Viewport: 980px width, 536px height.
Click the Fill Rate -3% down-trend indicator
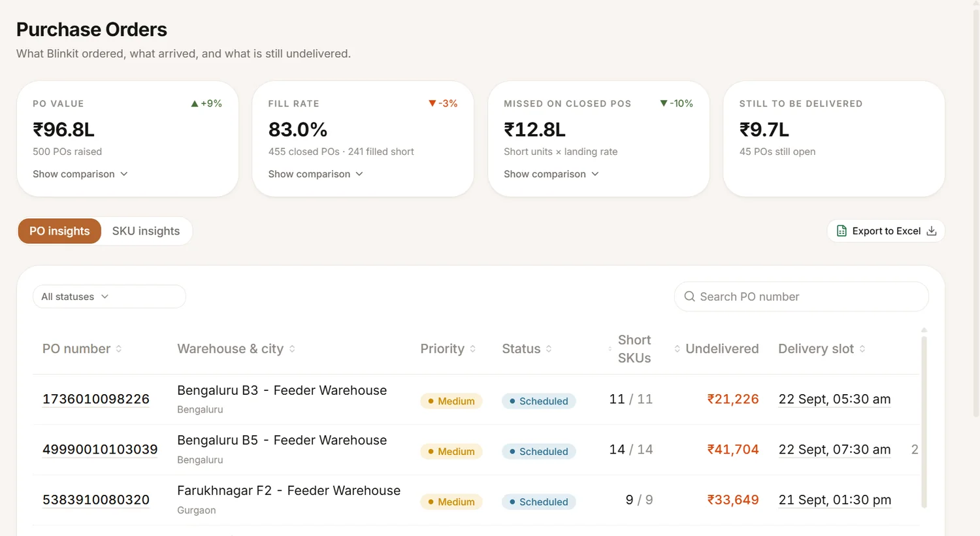click(x=443, y=103)
